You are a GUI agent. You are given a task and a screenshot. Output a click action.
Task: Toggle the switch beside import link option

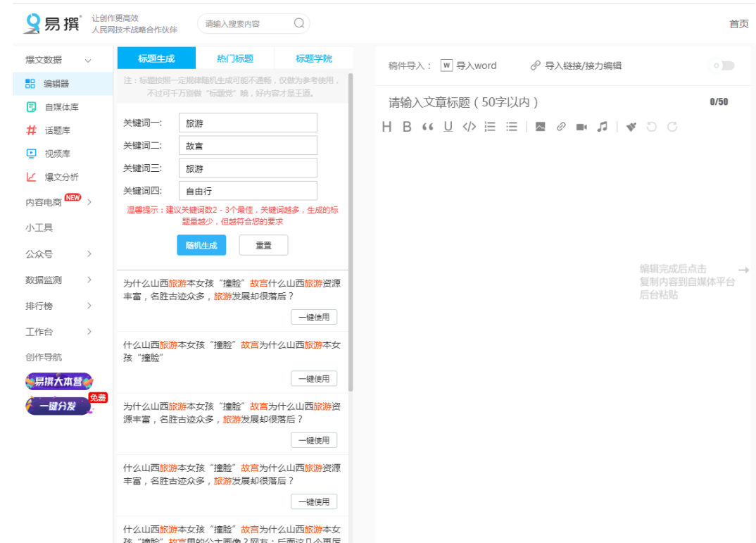[x=723, y=65]
